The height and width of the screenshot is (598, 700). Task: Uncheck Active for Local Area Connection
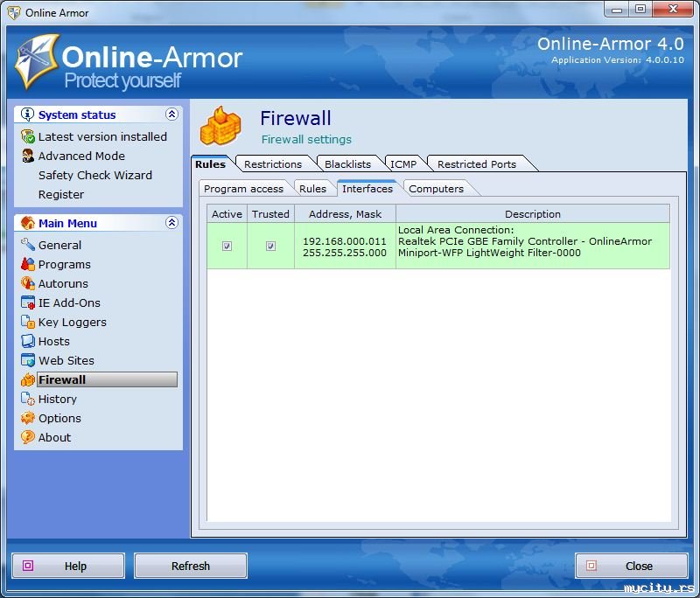(x=227, y=247)
